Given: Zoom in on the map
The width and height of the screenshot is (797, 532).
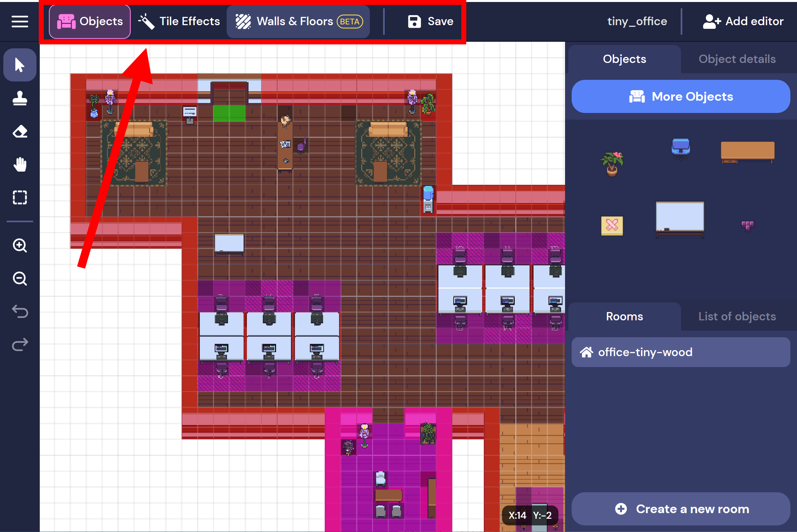Looking at the screenshot, I should click(x=20, y=245).
